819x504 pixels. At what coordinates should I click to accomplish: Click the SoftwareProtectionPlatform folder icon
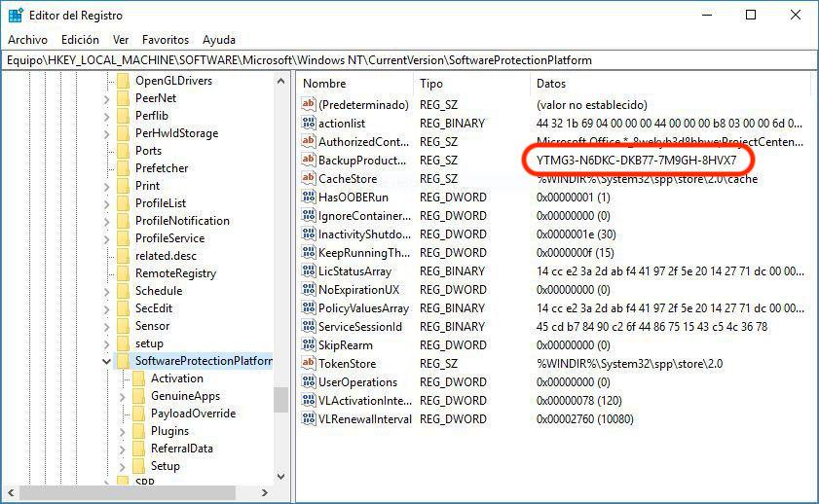[x=123, y=361]
